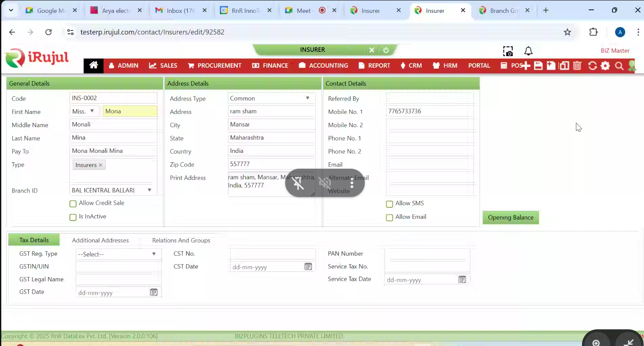Open the CST Date calendar picker
The image size is (644, 346).
coord(308,267)
